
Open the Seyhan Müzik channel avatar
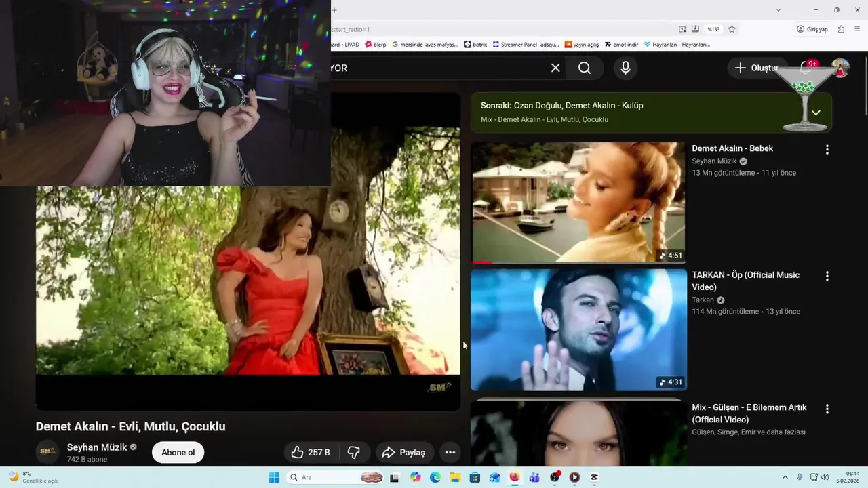(x=47, y=452)
